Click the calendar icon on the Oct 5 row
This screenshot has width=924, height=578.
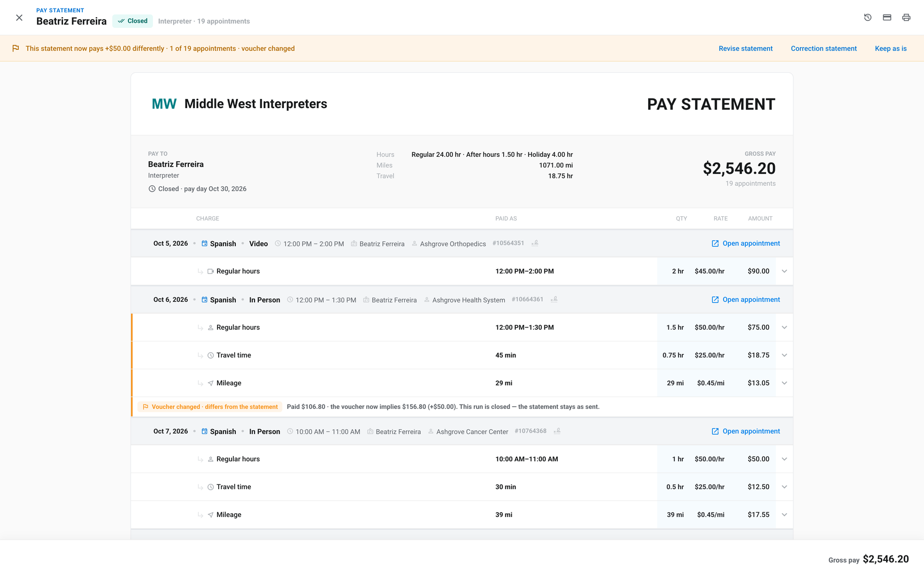[x=204, y=244]
